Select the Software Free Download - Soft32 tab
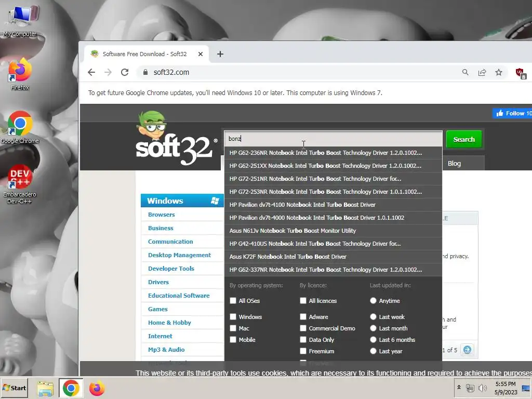This screenshot has width=532, height=399. click(x=145, y=54)
